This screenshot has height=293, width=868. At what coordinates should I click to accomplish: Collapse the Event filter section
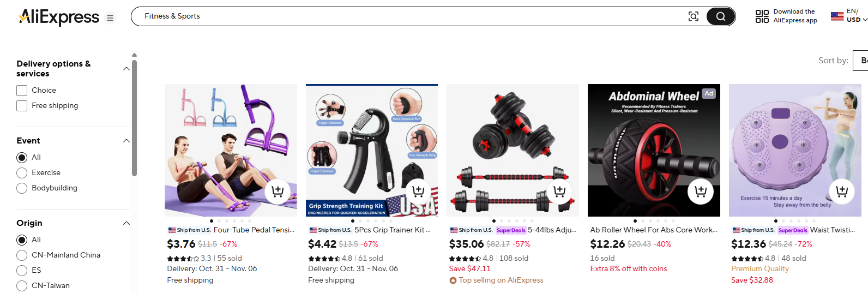tap(126, 141)
